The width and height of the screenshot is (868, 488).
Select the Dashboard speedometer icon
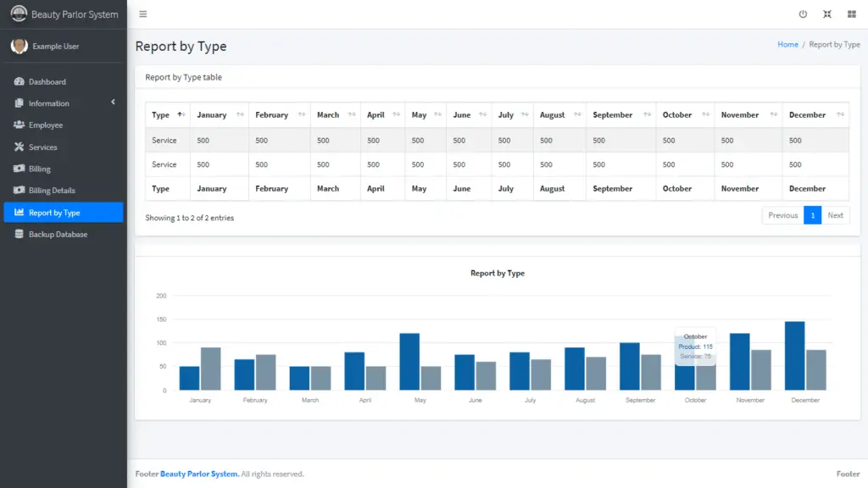tap(19, 81)
